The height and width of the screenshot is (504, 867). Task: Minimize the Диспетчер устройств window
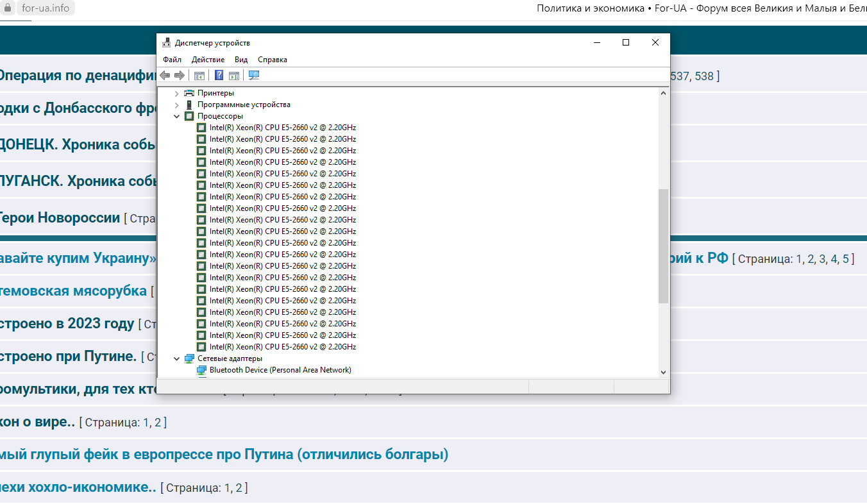596,42
